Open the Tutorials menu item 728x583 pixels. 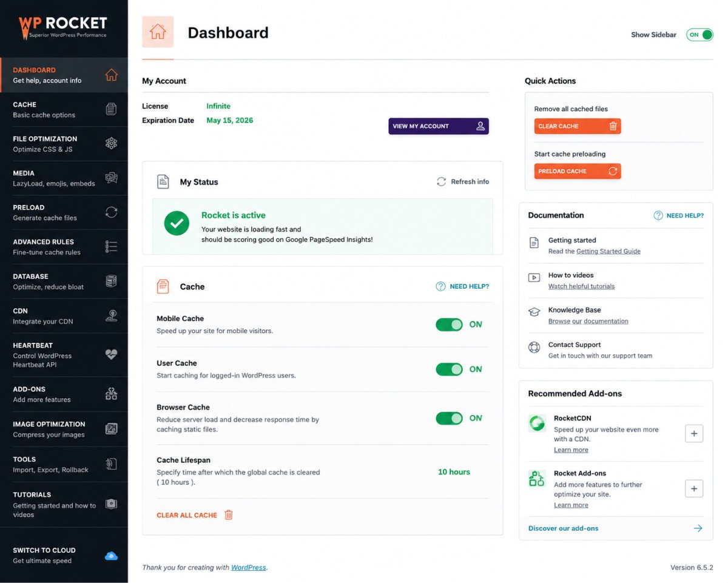click(64, 504)
